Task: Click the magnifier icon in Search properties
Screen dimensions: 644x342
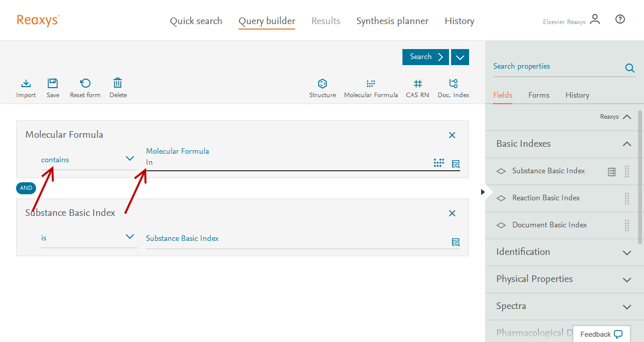Action: point(629,68)
